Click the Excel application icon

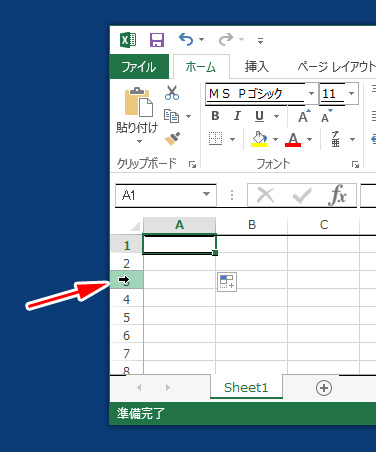coord(128,40)
